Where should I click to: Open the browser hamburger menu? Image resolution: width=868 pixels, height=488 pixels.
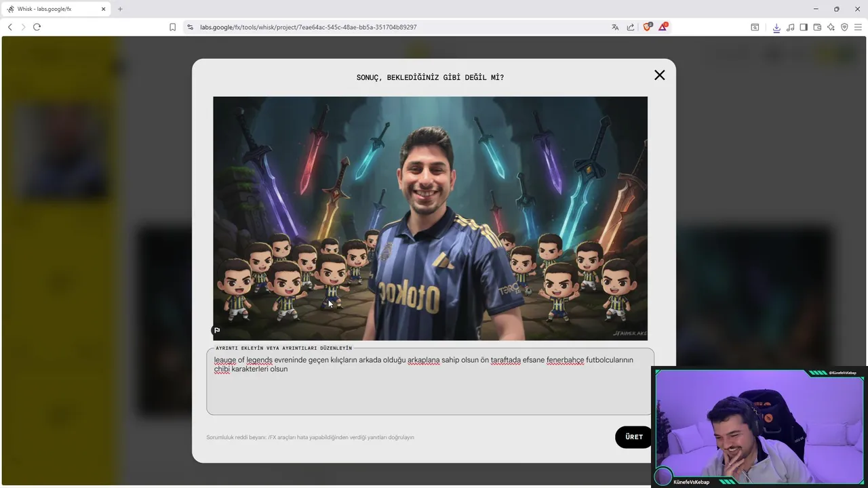click(x=858, y=27)
